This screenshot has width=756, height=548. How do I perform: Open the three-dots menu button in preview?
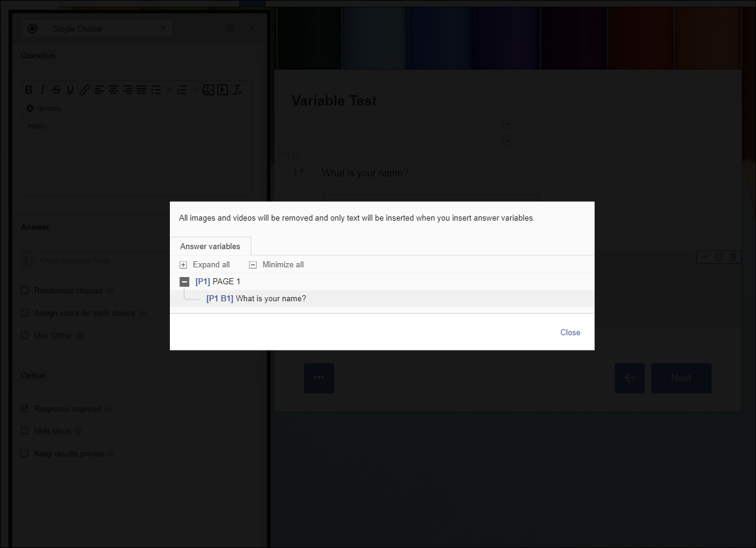319,378
